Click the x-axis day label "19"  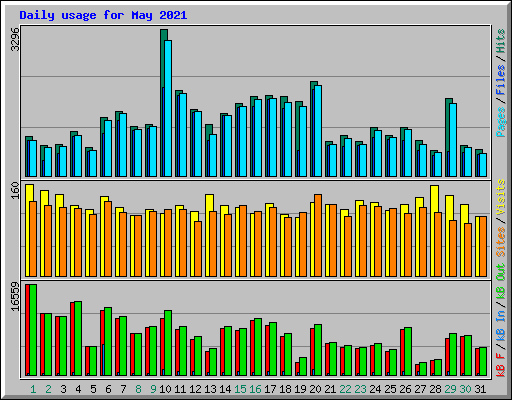[300, 389]
